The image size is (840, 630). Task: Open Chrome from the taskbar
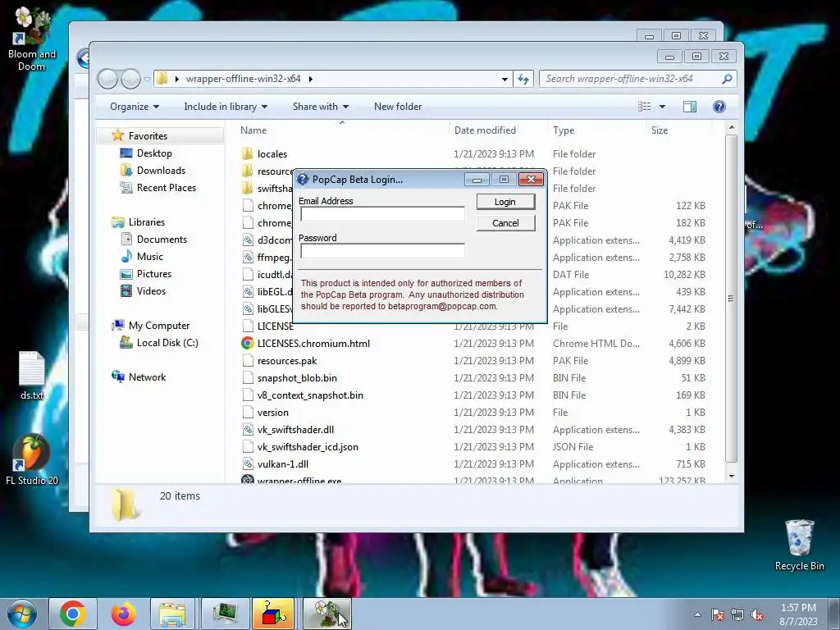(x=73, y=614)
